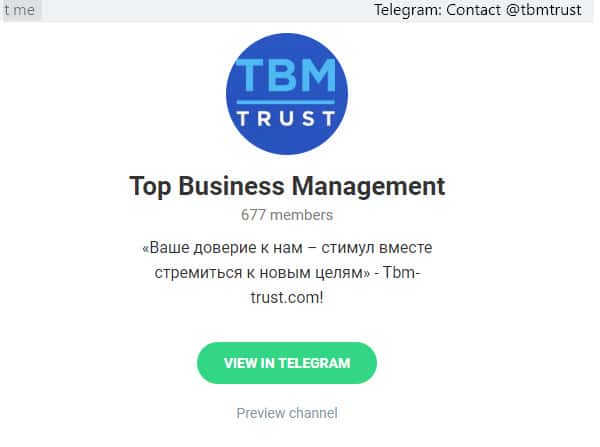Click the word members below title
This screenshot has height=447, width=600.
302,215
